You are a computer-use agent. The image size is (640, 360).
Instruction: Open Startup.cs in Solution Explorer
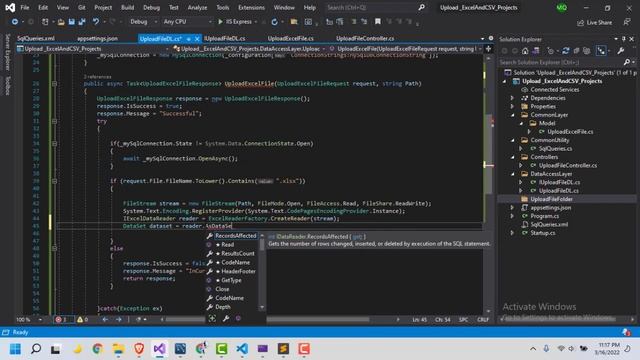click(542, 233)
